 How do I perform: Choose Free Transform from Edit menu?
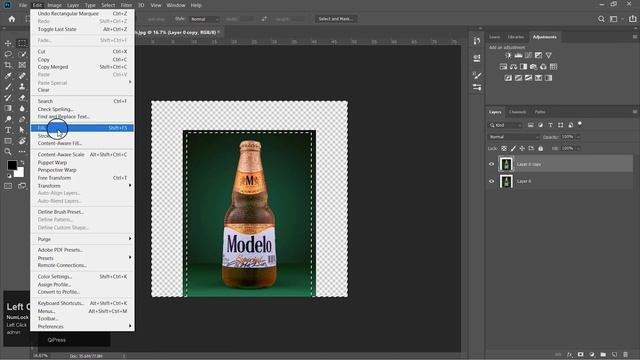point(82,178)
